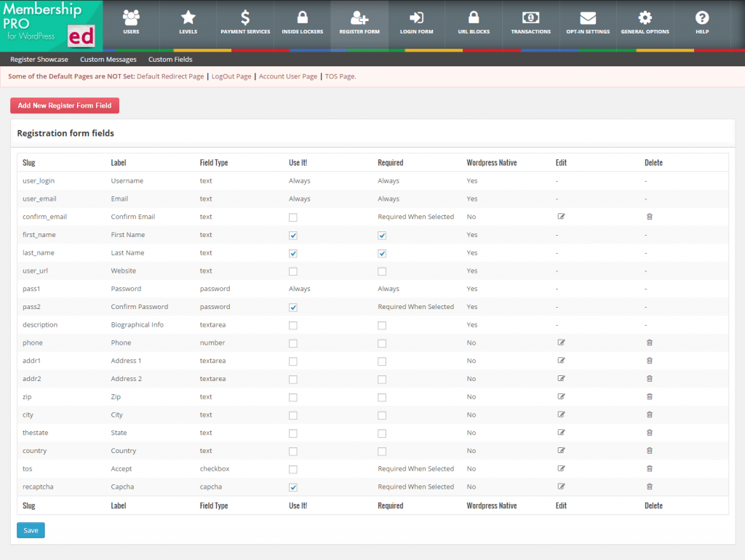Viewport: 745px width, 560px height.
Task: Open the Users section from the top menu
Action: coord(131,23)
